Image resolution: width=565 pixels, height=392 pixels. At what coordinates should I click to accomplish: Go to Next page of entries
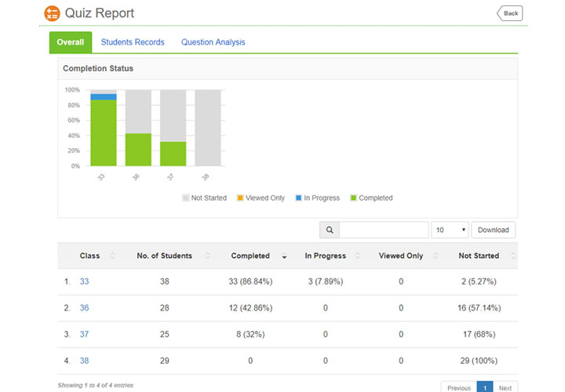tap(505, 387)
